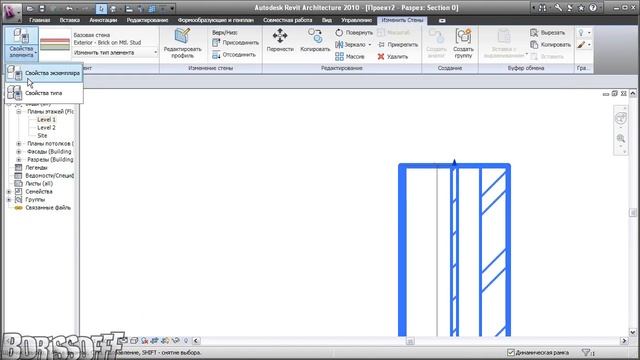Viewport: 640px width, 360px height.
Task: Click the star favorites icon in title bar
Action: 581,8
